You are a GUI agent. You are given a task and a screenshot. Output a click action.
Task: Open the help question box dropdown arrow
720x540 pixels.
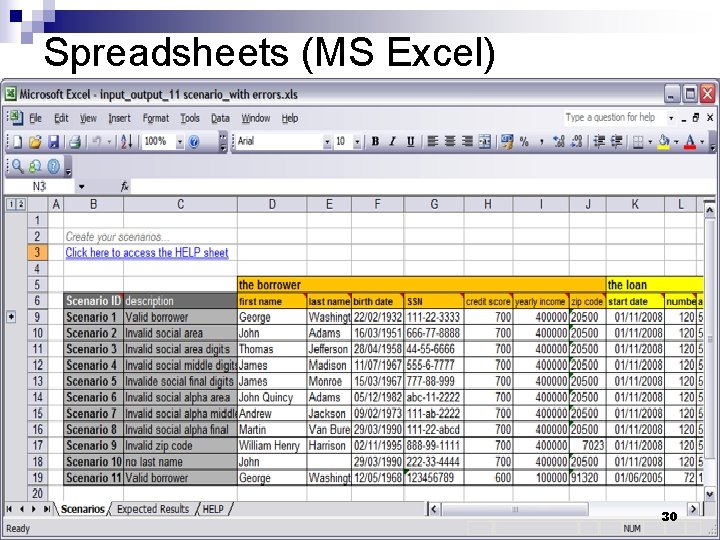click(671, 118)
